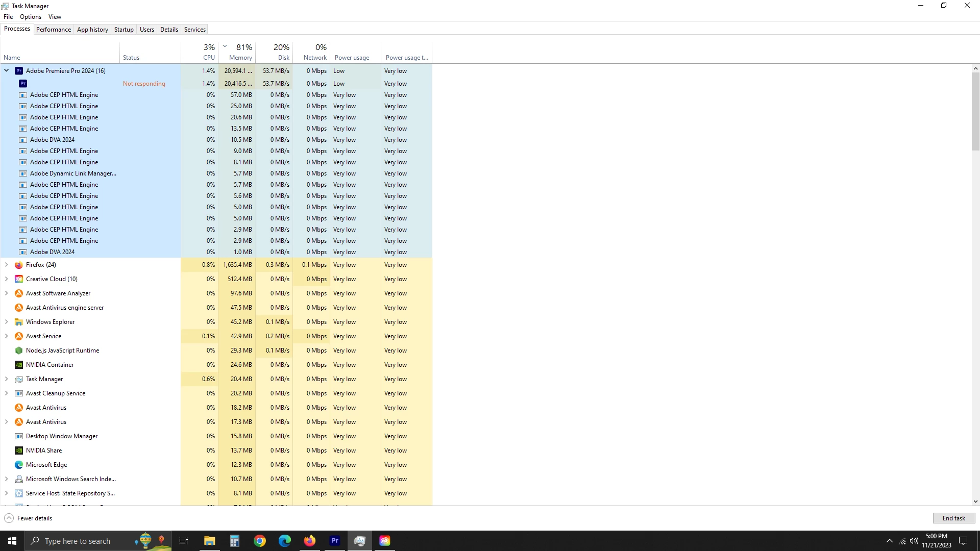Click the Avast Software Analyzer icon
980x551 pixels.
click(x=19, y=293)
